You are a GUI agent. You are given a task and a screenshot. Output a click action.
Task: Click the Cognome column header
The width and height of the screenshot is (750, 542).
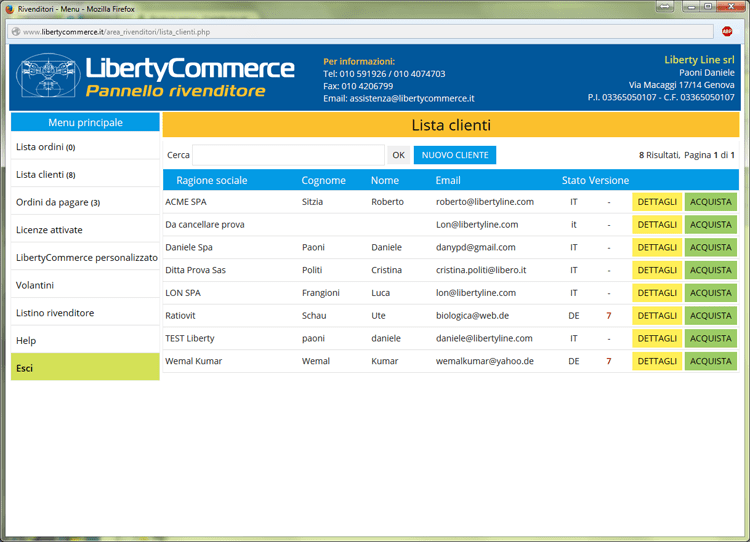coord(323,180)
